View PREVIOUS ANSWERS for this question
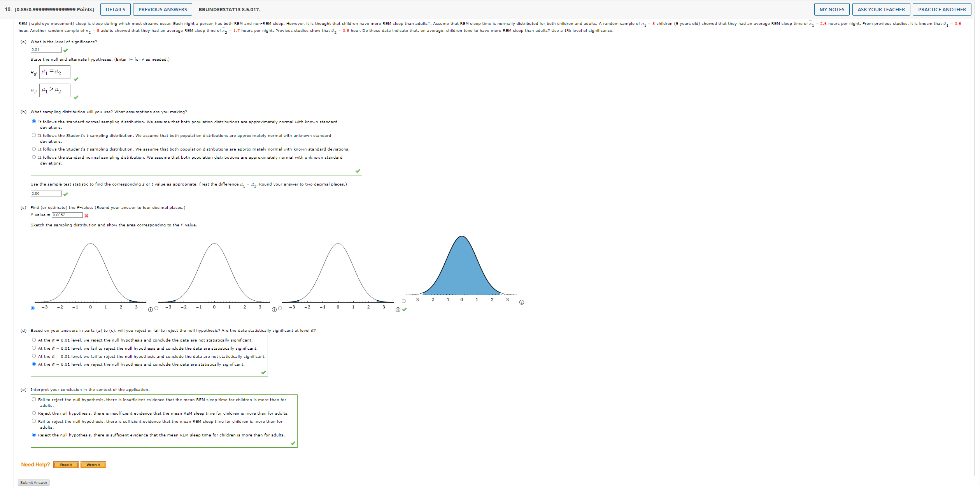The width and height of the screenshot is (980, 487). click(163, 9)
